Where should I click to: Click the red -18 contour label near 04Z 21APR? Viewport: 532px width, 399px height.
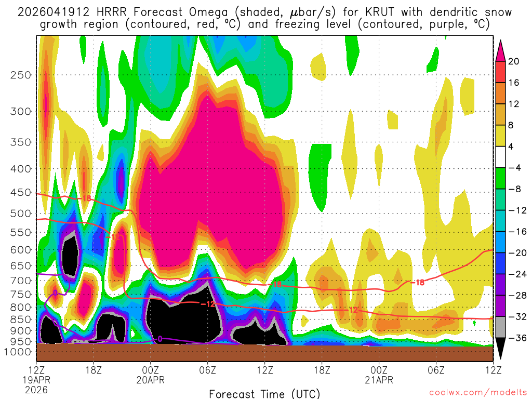[x=418, y=282]
